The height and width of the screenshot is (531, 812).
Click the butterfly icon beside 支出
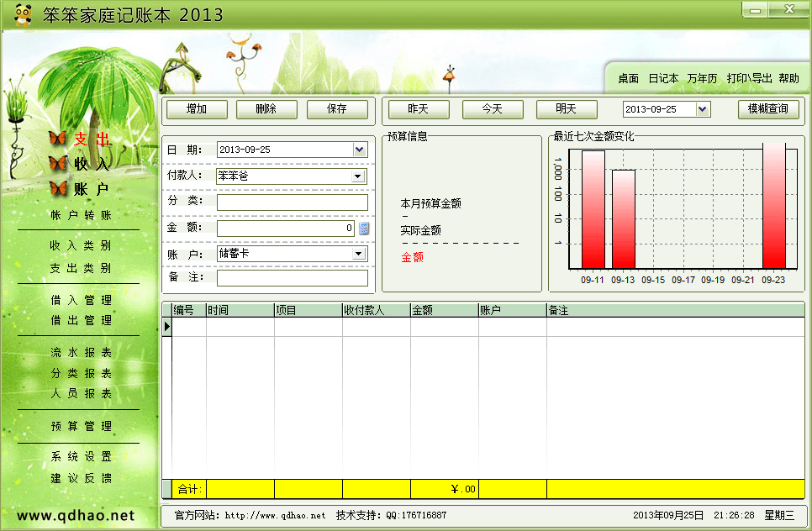pyautogui.click(x=57, y=139)
